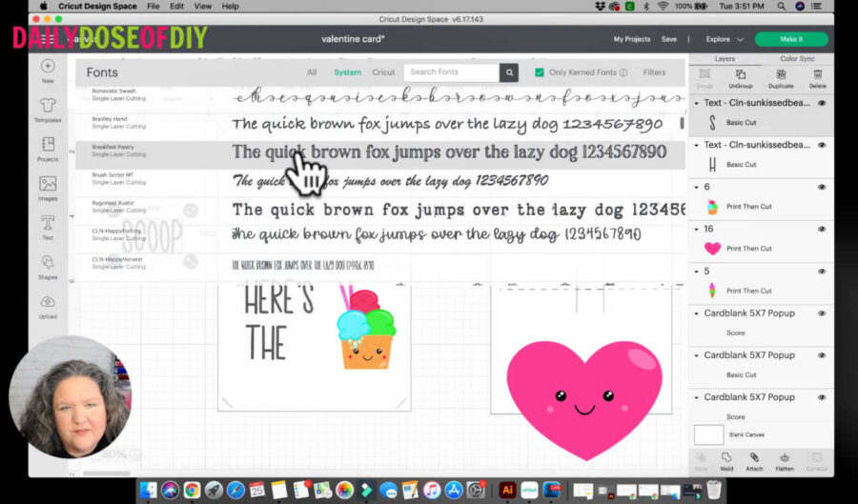This screenshot has height=504, width=858.
Task: Open the font Filters option
Action: tap(654, 72)
